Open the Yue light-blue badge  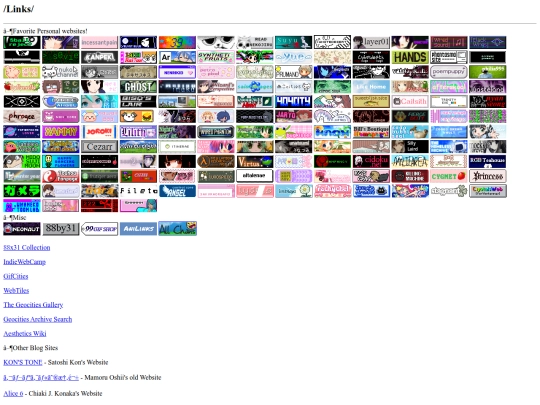click(294, 57)
